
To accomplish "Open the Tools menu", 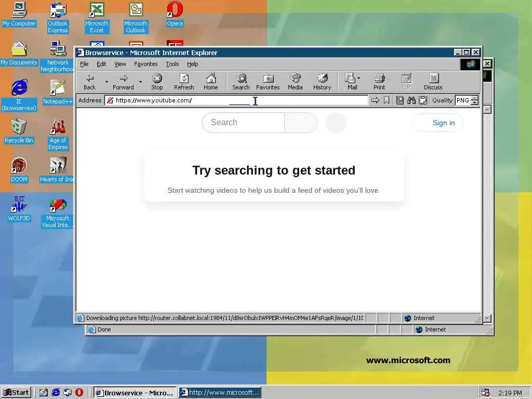I will pos(172,64).
